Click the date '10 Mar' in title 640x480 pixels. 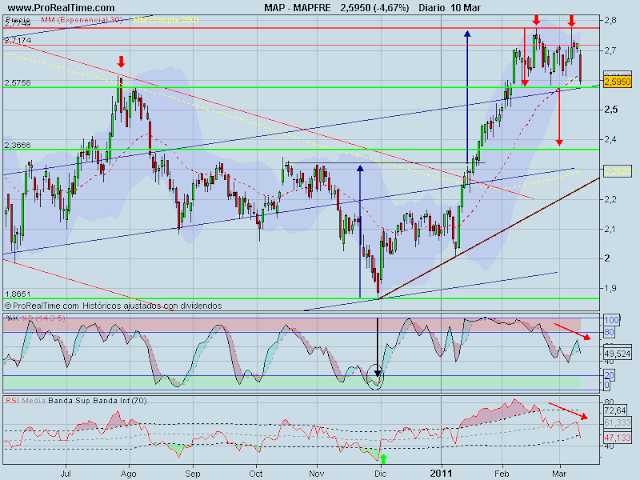coord(466,8)
